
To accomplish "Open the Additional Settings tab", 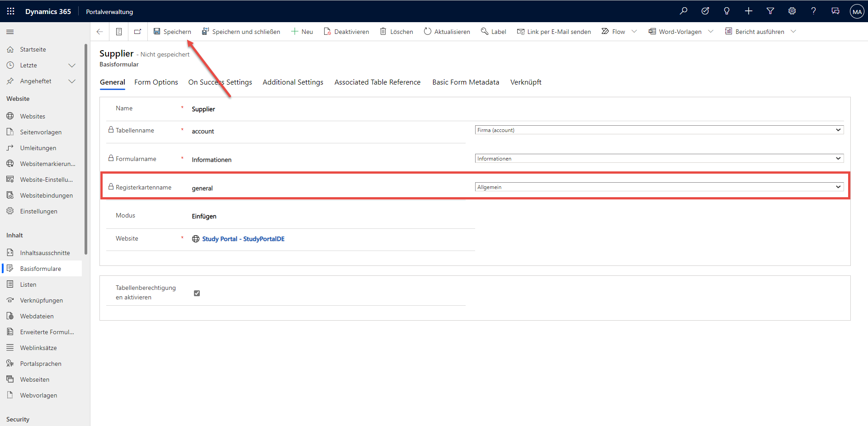I will point(293,82).
